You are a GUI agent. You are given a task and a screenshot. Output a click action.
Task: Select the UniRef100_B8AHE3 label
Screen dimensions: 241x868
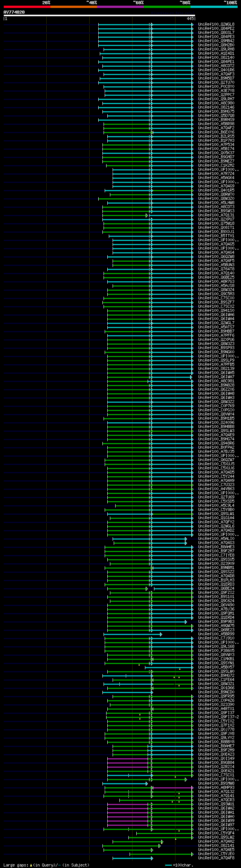click(216, 547)
